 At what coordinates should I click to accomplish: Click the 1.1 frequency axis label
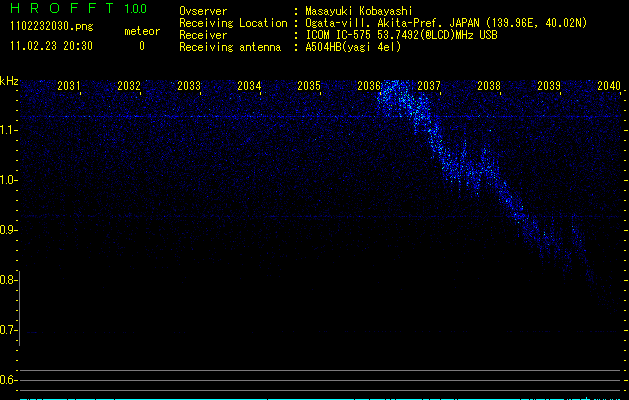[x=7, y=130]
